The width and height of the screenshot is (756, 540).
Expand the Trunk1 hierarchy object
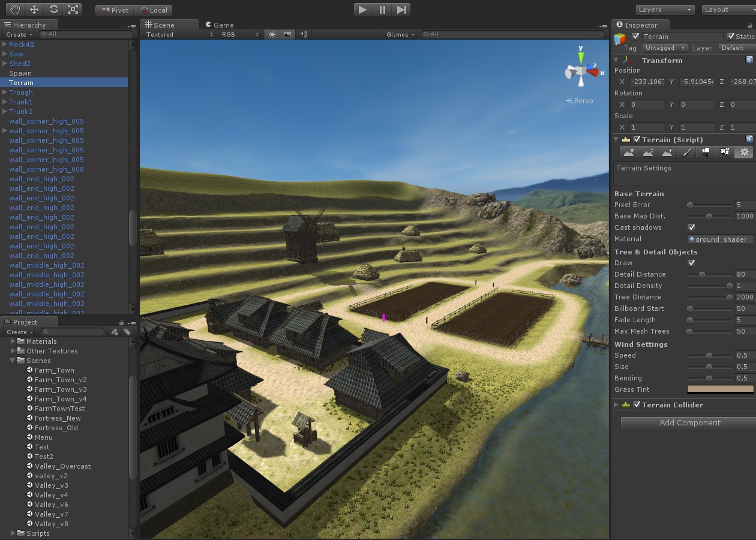coord(5,102)
